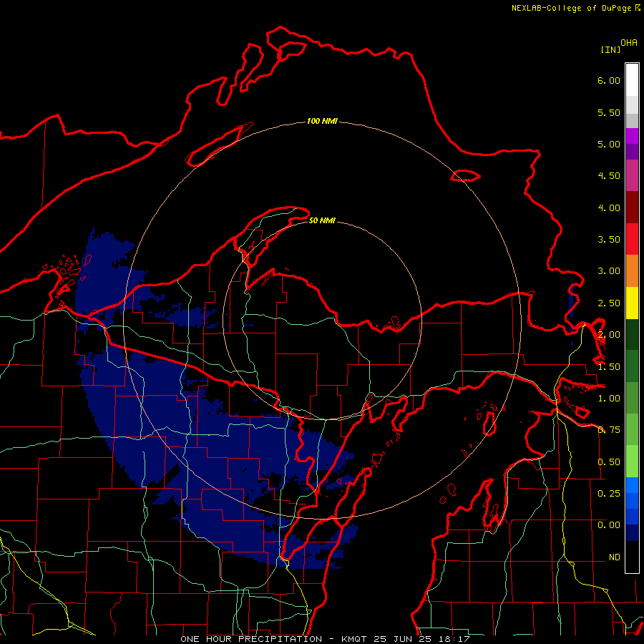Select the 100 NMI range ring label

(x=322, y=121)
